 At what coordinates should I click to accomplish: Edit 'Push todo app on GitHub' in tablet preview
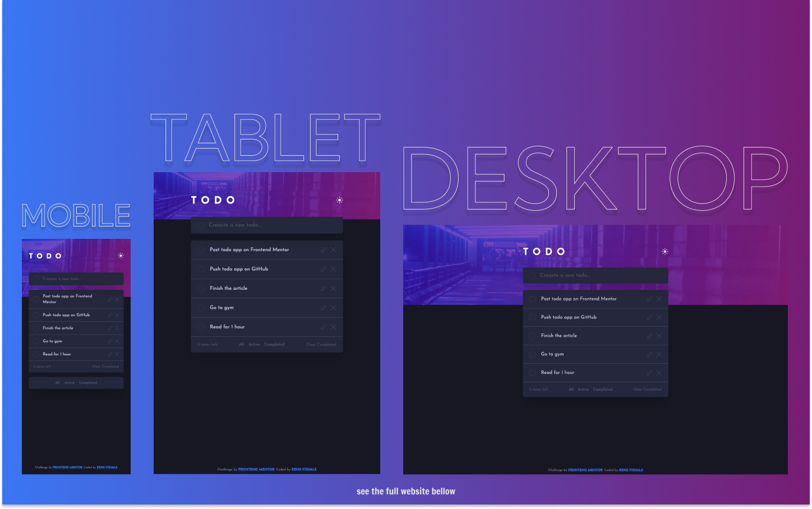pyautogui.click(x=324, y=269)
